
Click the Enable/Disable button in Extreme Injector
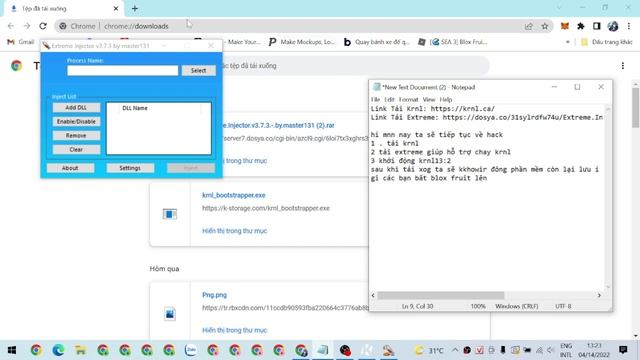point(76,122)
